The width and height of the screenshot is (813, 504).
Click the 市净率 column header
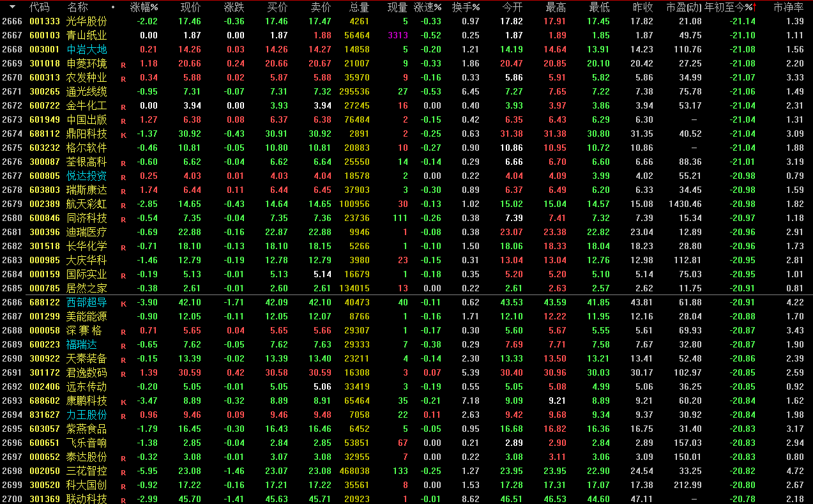click(x=789, y=8)
